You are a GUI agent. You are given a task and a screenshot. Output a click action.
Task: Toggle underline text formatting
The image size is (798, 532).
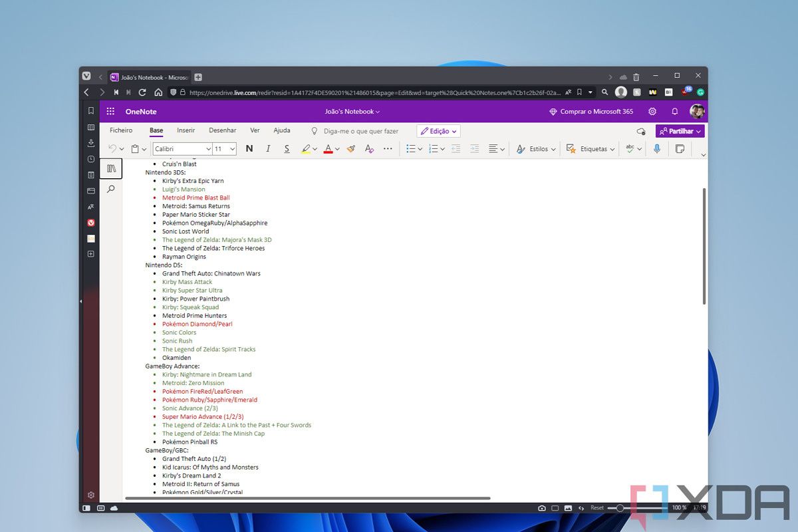coord(287,149)
